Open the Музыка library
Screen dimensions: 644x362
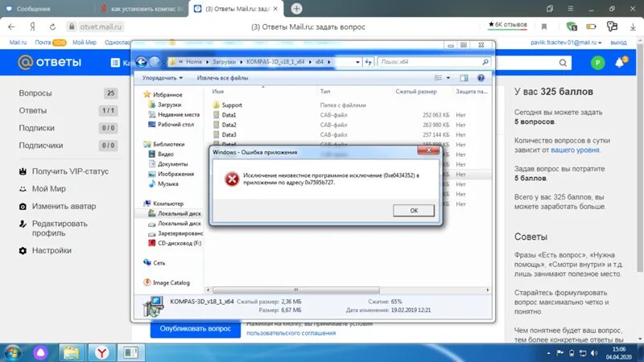click(163, 183)
